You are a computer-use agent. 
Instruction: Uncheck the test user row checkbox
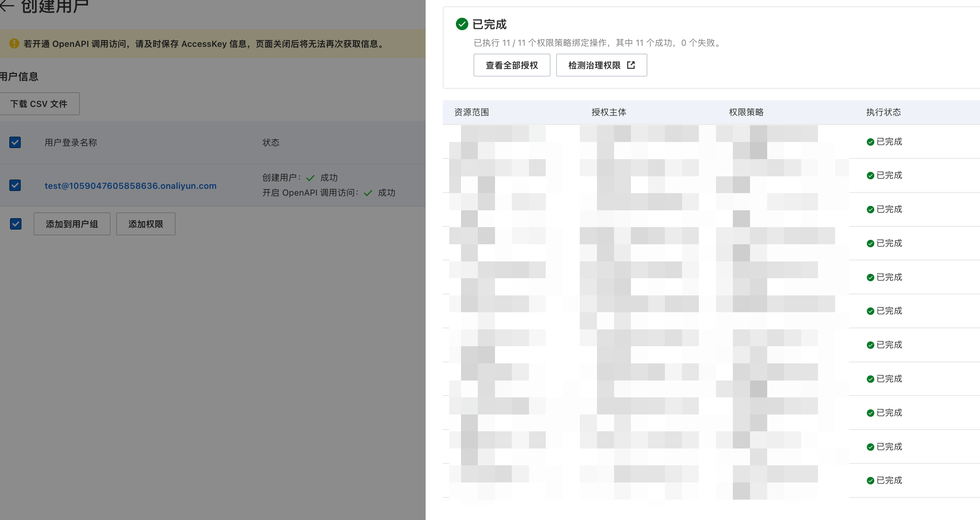[x=15, y=185]
